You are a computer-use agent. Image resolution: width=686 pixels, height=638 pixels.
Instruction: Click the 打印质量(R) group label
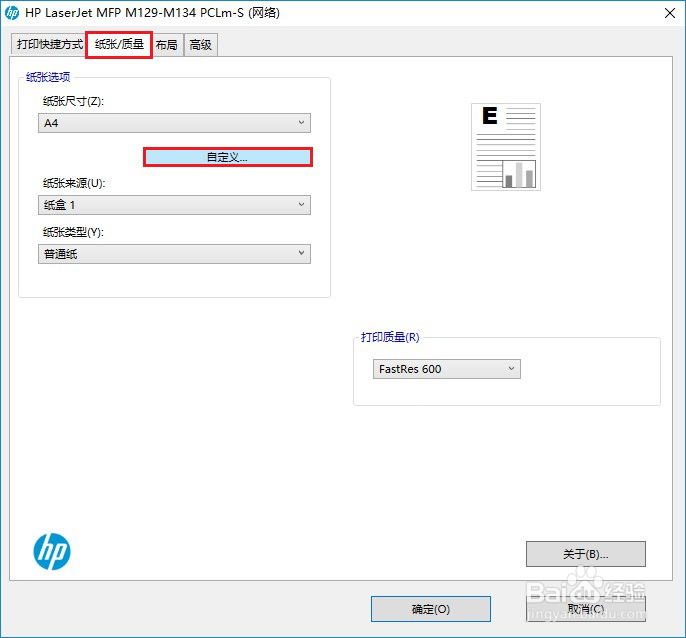[390, 337]
